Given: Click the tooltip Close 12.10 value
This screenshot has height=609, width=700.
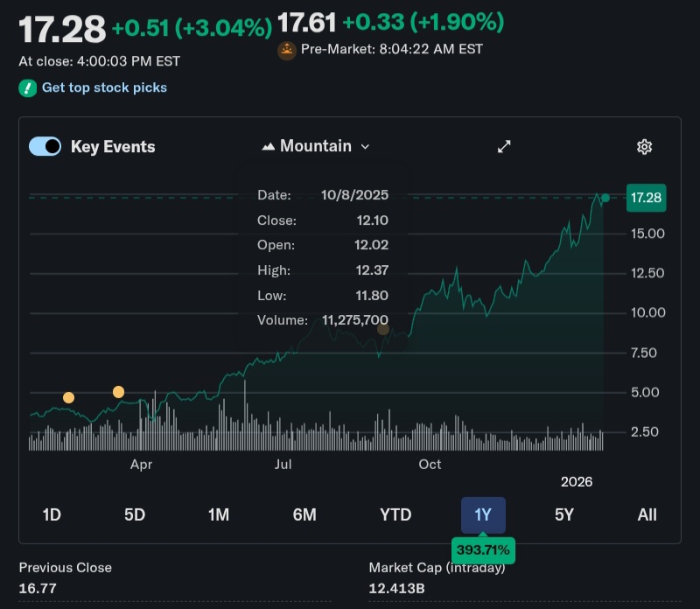Looking at the screenshot, I should [373, 220].
